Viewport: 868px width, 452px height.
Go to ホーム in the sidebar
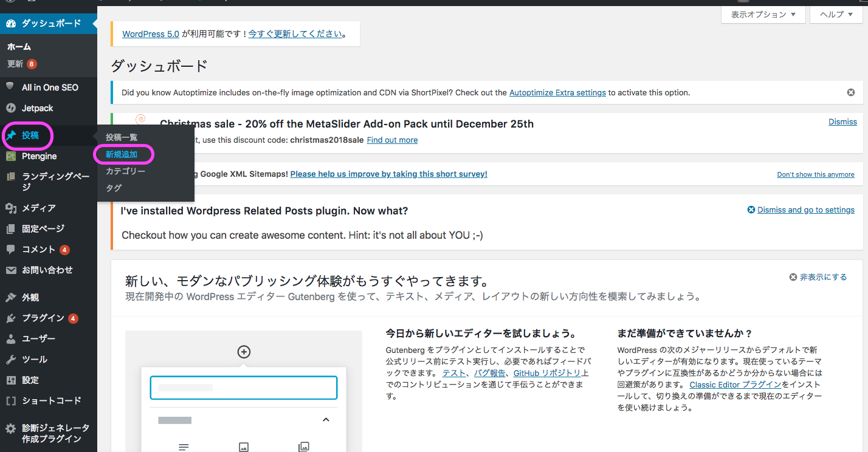(19, 47)
